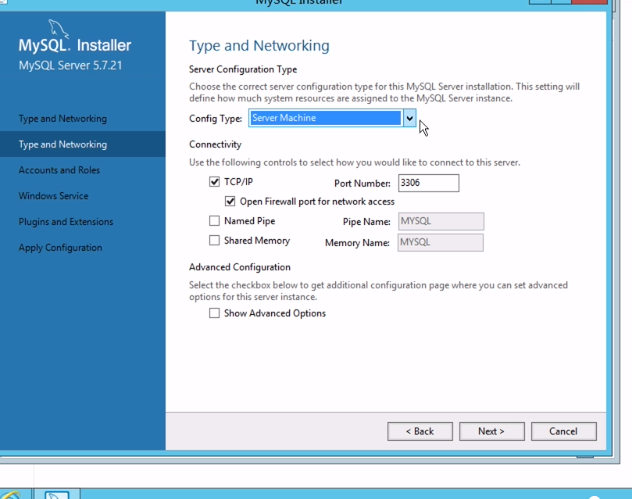Check Show Advanced Options
Screen dimensions: 632x499
click(214, 313)
